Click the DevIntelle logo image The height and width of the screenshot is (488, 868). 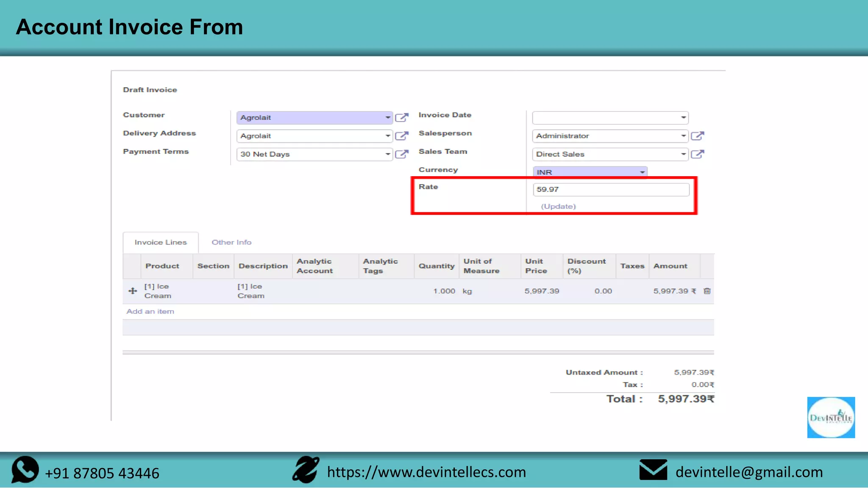pos(831,417)
